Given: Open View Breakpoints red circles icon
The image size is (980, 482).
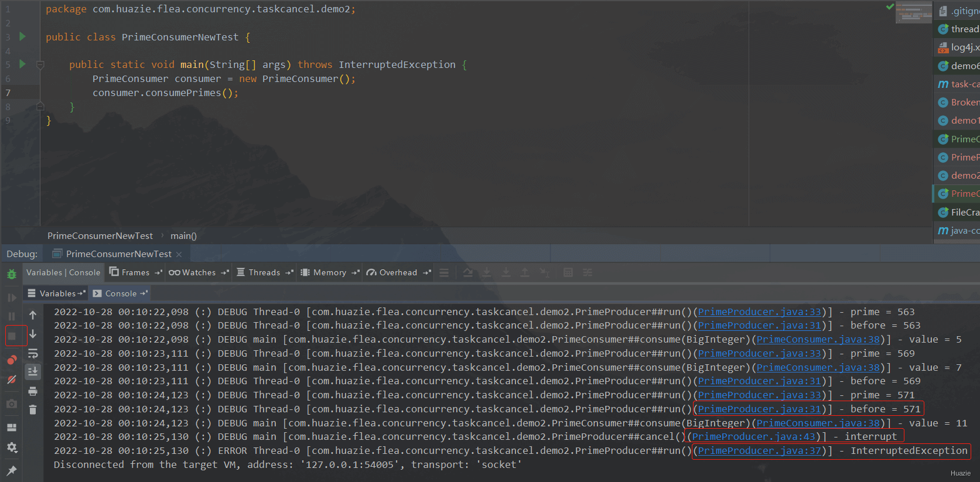Looking at the screenshot, I should pyautogui.click(x=12, y=360).
